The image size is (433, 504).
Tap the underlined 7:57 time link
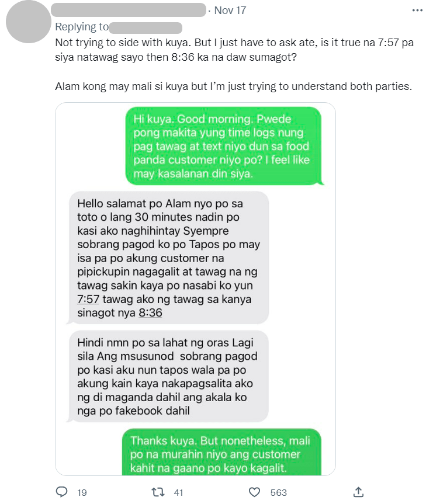click(x=88, y=299)
